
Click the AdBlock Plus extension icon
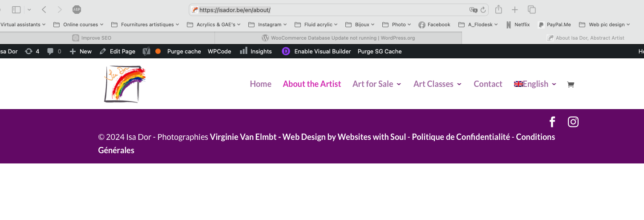pyautogui.click(x=77, y=10)
